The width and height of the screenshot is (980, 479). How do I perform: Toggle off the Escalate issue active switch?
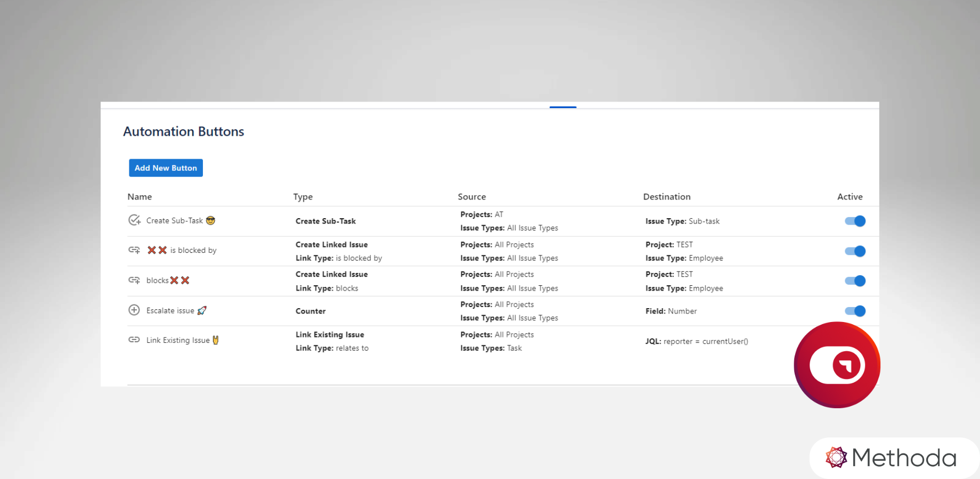coord(855,311)
